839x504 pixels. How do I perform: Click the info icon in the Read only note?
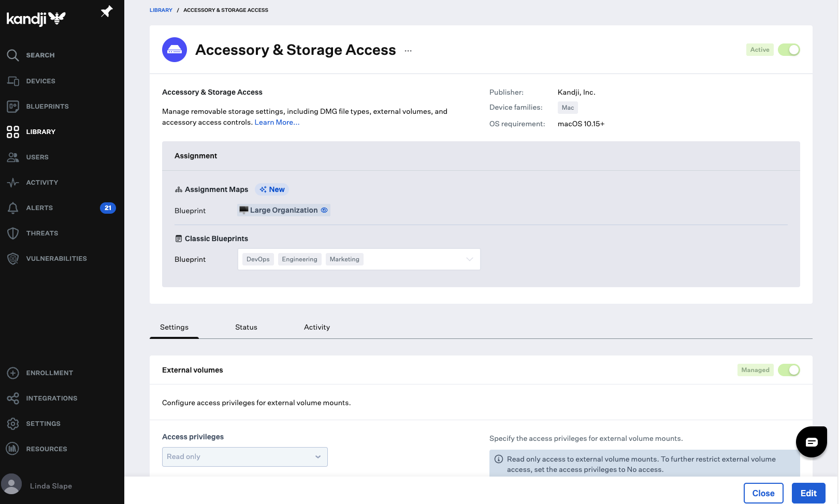click(499, 459)
